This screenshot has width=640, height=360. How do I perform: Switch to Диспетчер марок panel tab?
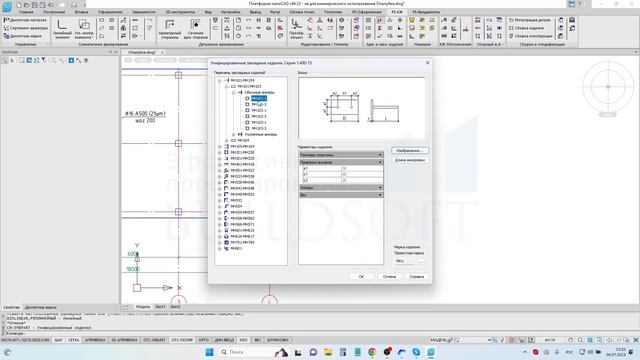pyautogui.click(x=40, y=307)
